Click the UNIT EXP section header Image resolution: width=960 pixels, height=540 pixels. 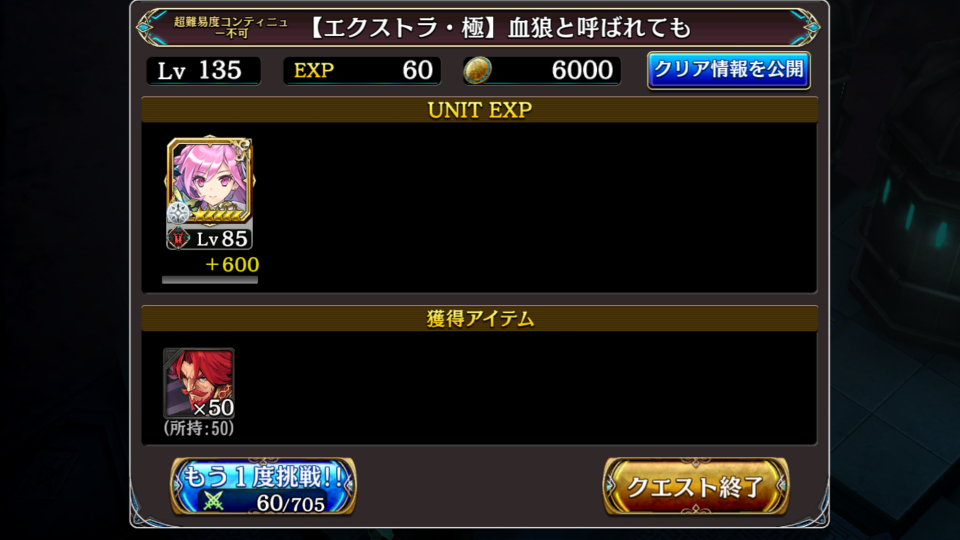click(x=479, y=110)
